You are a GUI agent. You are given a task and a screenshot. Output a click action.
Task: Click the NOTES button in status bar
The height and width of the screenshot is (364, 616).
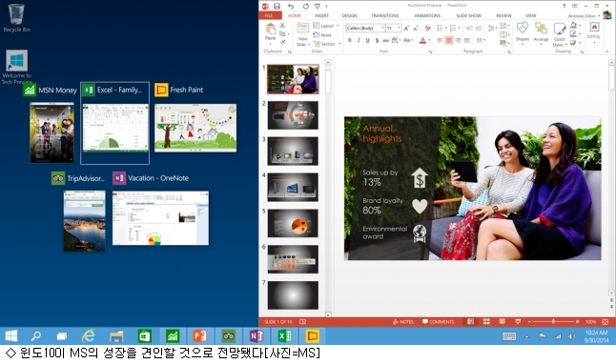pyautogui.click(x=403, y=321)
